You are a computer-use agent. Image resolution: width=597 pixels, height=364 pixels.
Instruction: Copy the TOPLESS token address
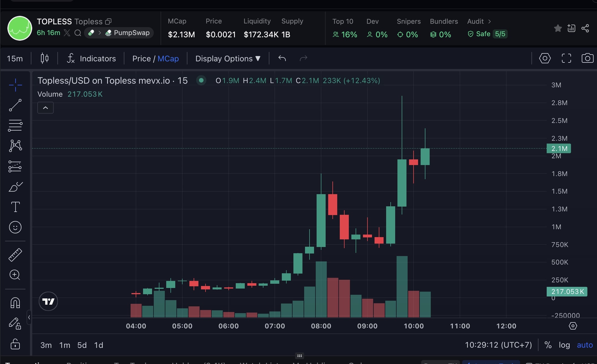[x=108, y=21]
